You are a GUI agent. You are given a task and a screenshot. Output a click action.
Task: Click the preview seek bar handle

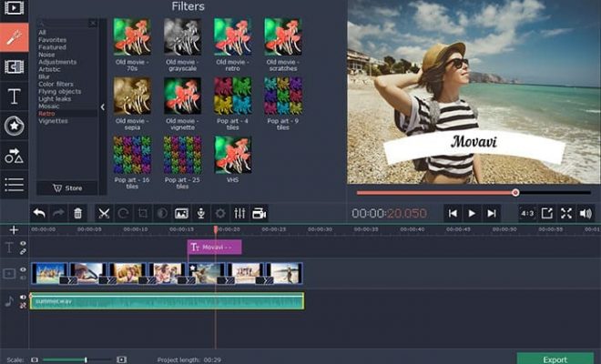click(x=515, y=192)
